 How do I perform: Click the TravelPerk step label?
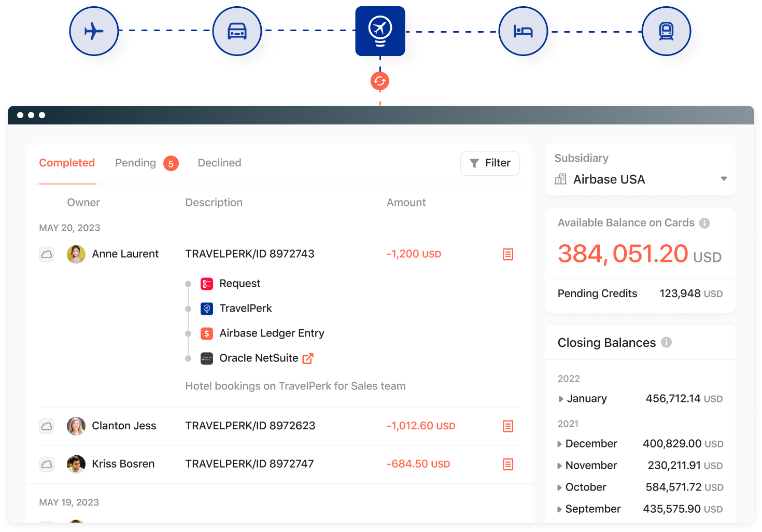(x=246, y=309)
